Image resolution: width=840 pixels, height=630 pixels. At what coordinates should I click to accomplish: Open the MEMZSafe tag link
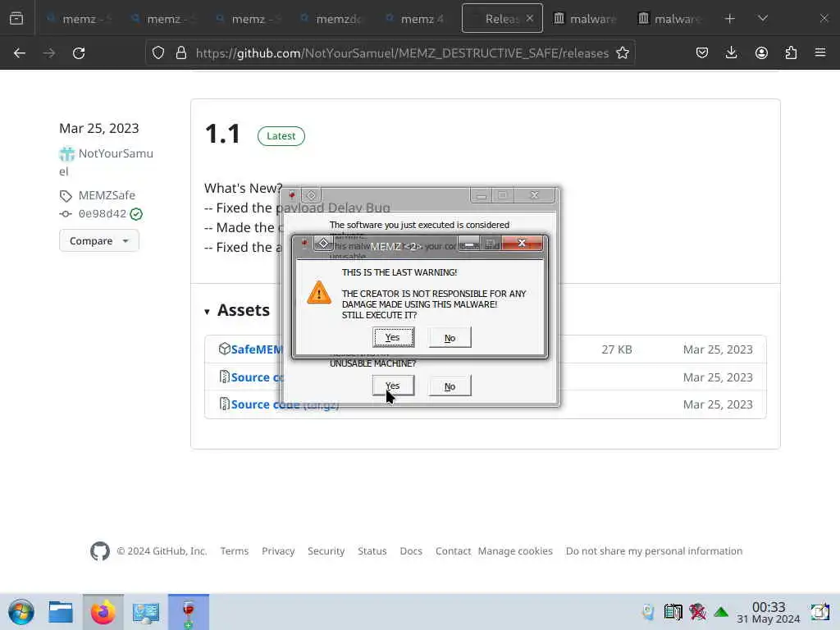(106, 195)
